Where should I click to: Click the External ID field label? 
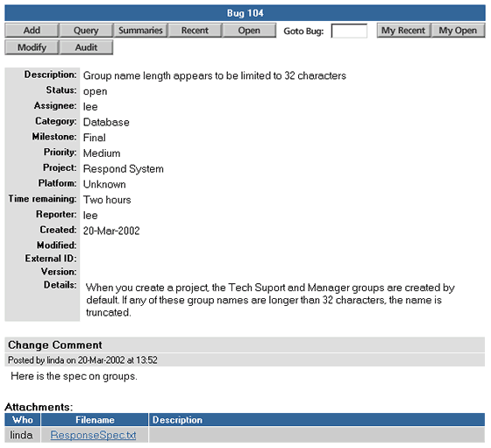51,259
